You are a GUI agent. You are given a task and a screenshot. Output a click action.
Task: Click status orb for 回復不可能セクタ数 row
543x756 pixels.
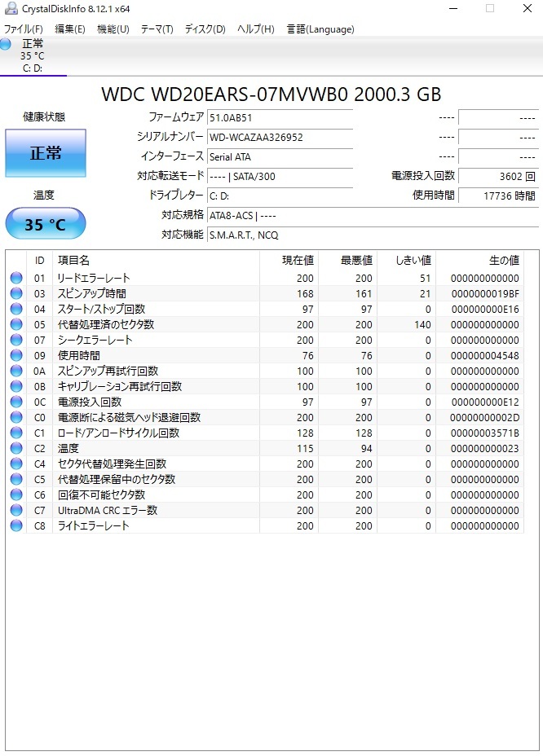(x=16, y=494)
